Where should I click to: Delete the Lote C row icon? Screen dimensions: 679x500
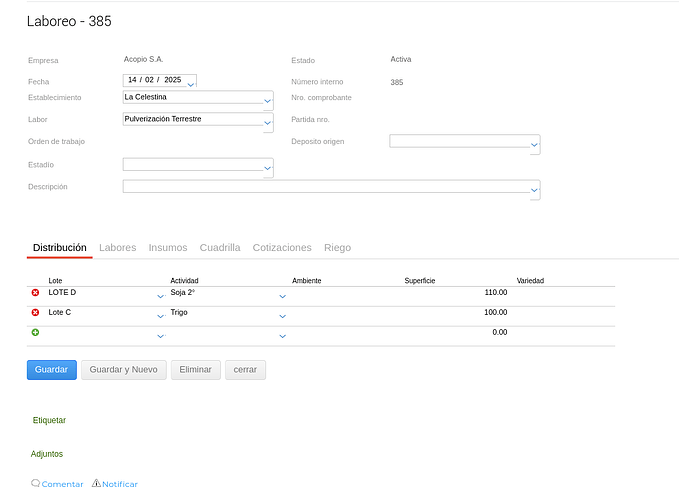36,313
